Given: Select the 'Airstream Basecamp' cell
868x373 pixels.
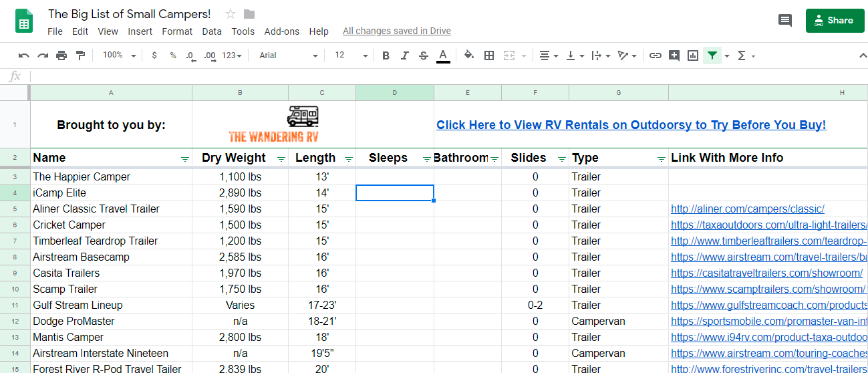Looking at the screenshot, I should point(111,257).
